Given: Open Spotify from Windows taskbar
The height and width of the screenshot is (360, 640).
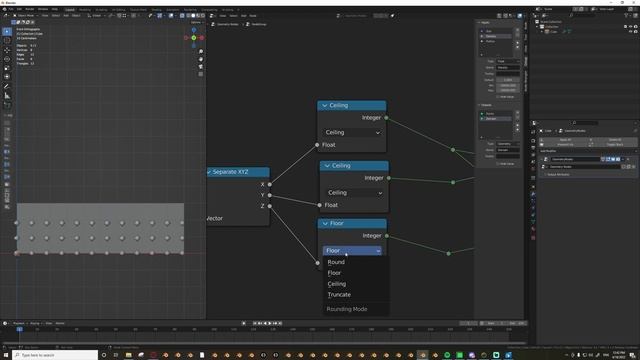Looking at the screenshot, I should [x=447, y=355].
